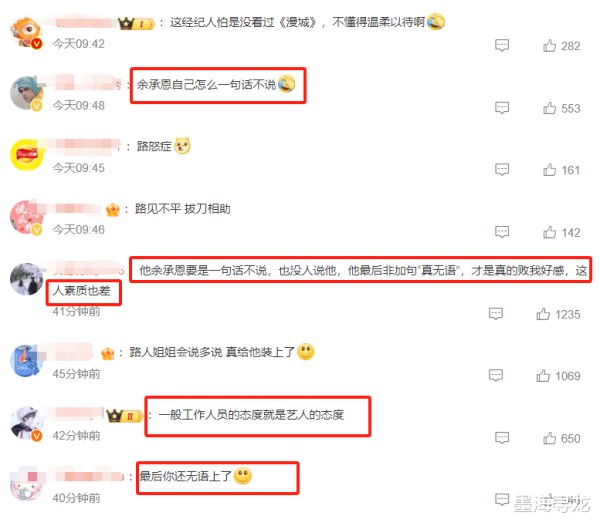Open reply for the 今天09:48 comment

(502, 108)
